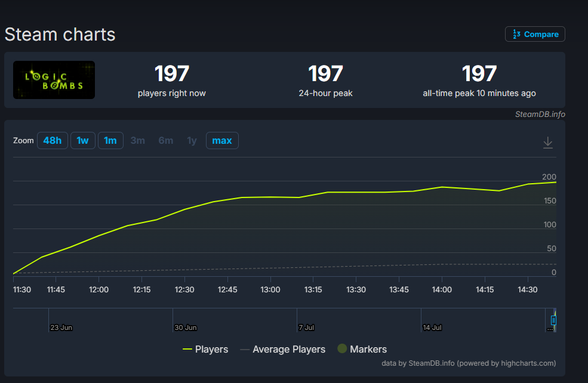
Task: Click the Steam charts heading
Action: (60, 35)
